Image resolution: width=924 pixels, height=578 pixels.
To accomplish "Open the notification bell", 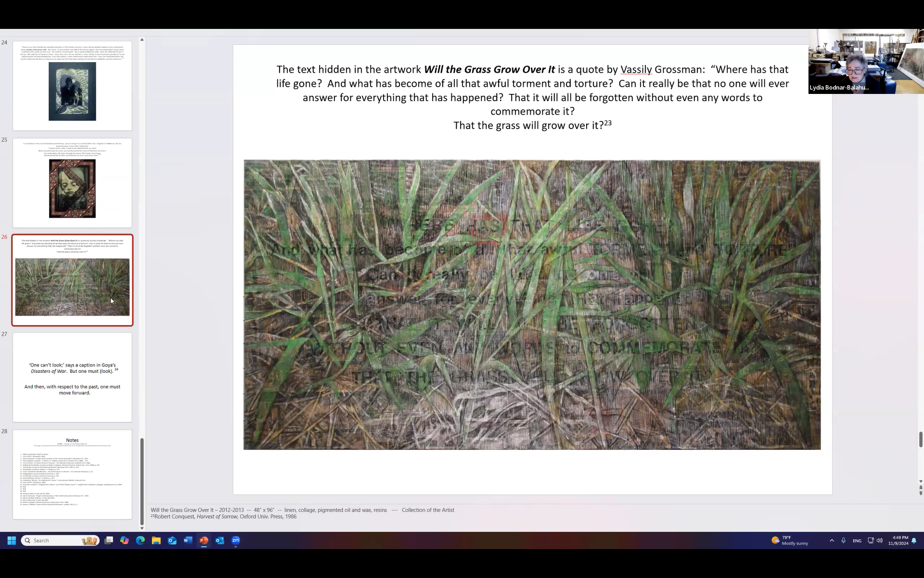I will click(x=914, y=540).
